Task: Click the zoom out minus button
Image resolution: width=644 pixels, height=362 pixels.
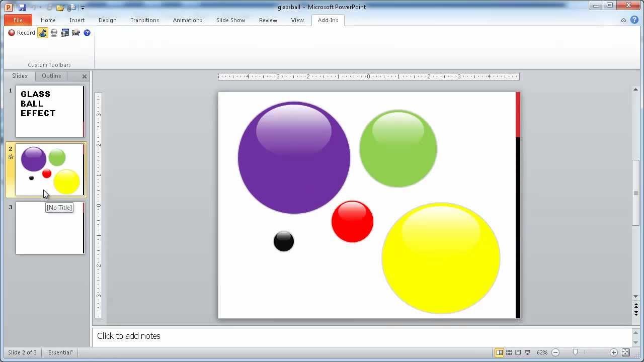Action: click(555, 352)
